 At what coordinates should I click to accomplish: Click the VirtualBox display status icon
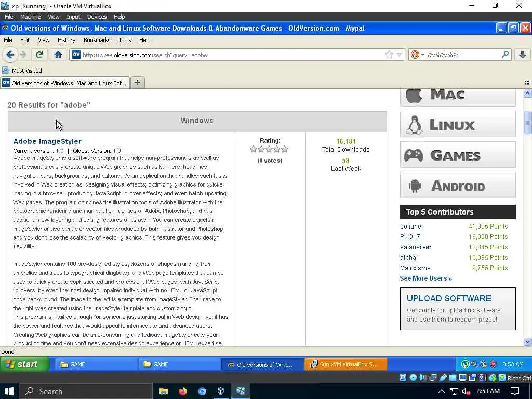pos(462,377)
